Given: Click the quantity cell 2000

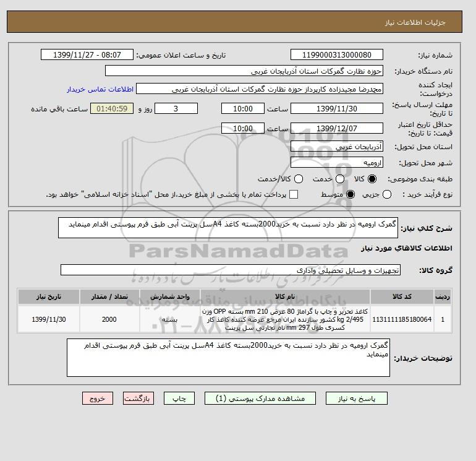Looking at the screenshot, I should click(x=109, y=319).
